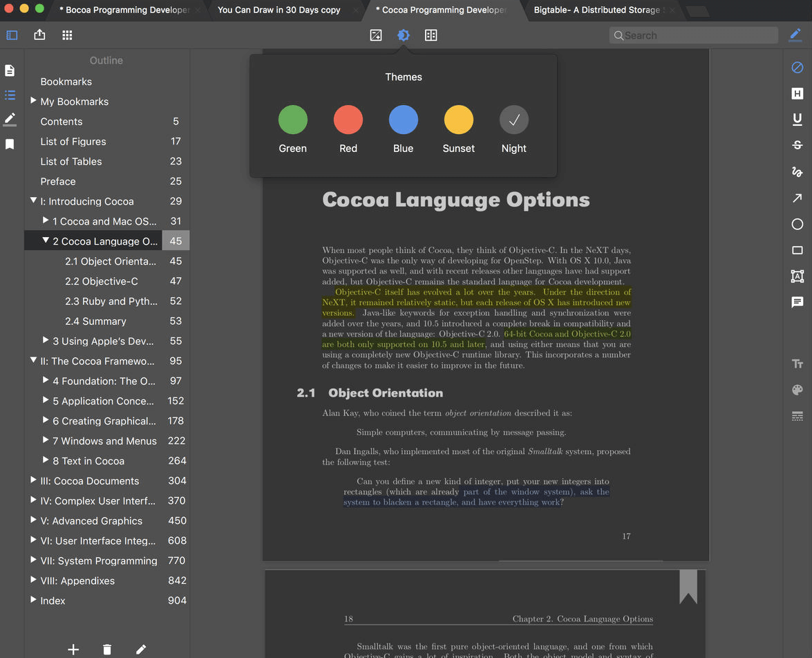
Task: Open the bookmarks sidebar icon
Action: pos(10,144)
